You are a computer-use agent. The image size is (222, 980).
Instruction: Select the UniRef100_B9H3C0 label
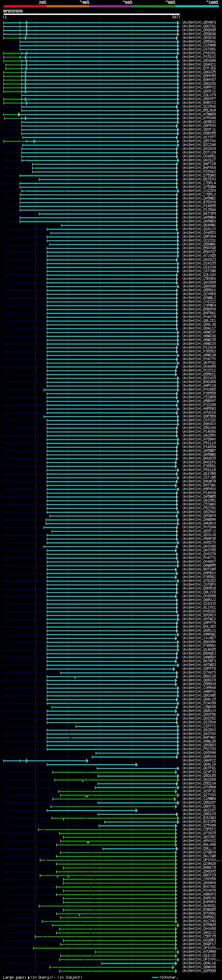199,424
